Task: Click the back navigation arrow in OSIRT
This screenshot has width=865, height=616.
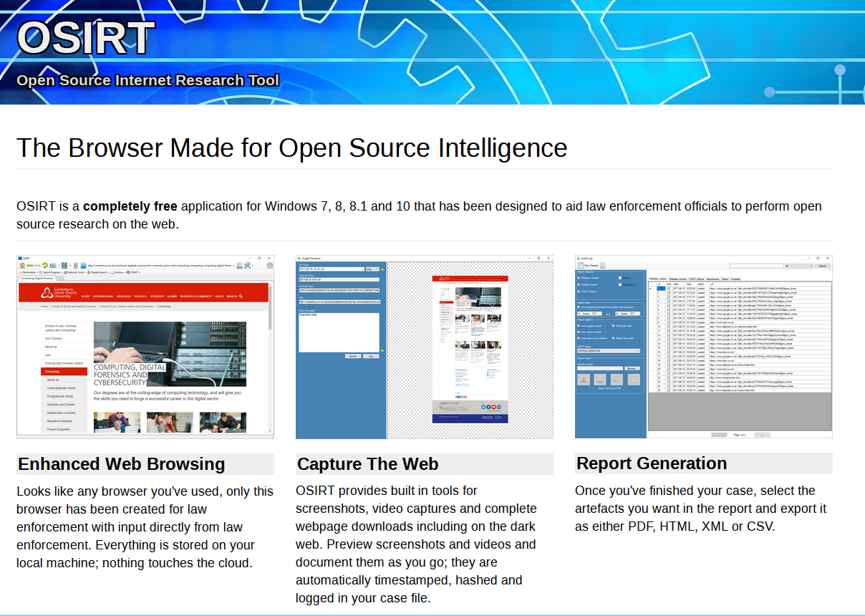Action: point(29,265)
